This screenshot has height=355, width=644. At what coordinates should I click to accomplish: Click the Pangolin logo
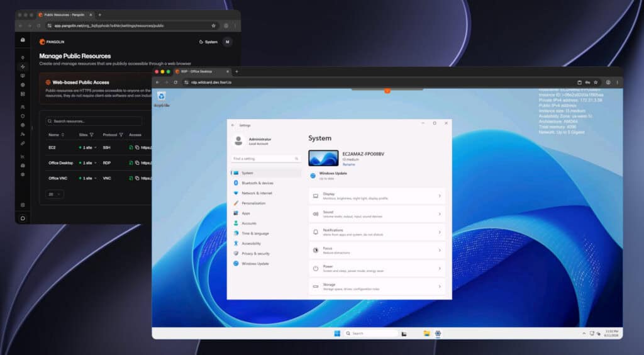pyautogui.click(x=52, y=42)
